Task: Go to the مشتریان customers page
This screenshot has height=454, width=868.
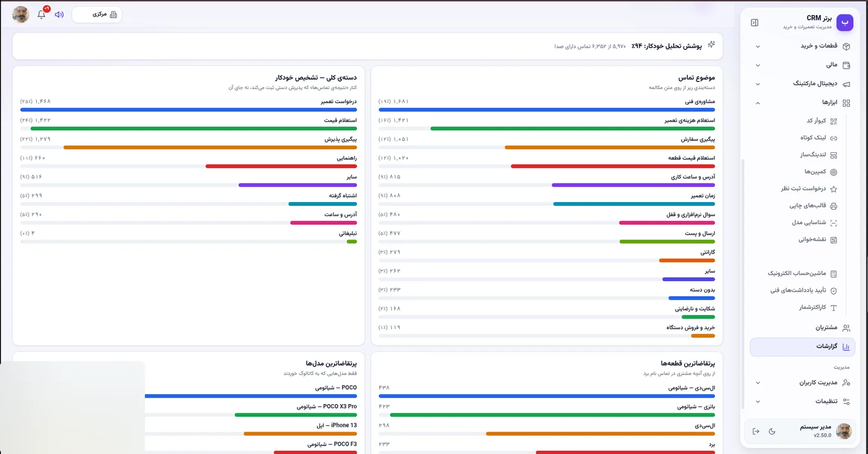Action: click(x=802, y=328)
